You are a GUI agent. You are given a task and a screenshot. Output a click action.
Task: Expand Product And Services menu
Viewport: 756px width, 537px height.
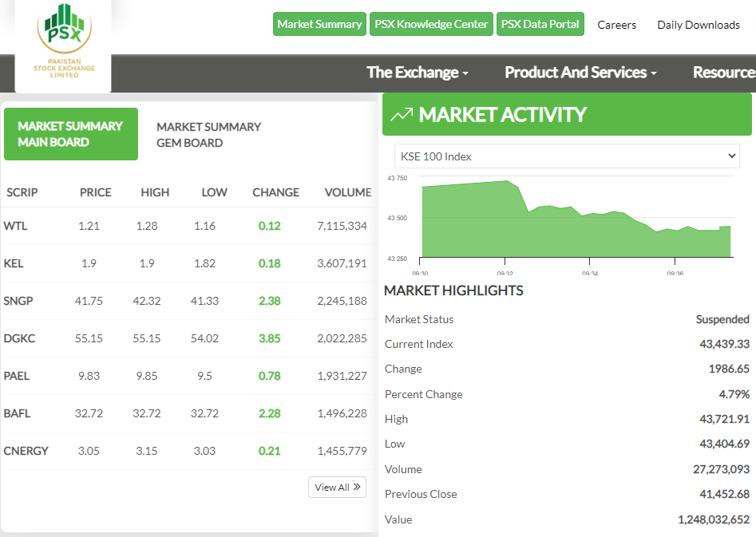[580, 73]
